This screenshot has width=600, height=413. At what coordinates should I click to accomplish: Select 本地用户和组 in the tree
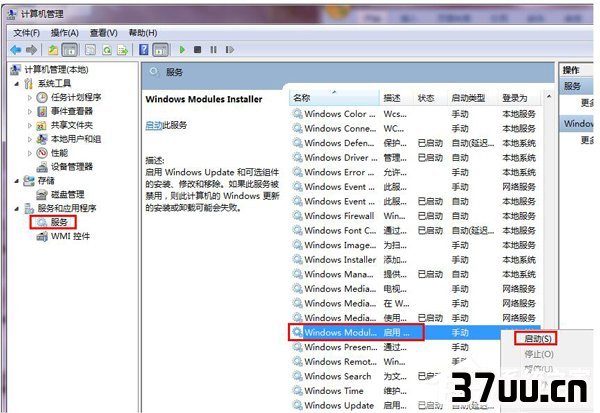pos(76,139)
